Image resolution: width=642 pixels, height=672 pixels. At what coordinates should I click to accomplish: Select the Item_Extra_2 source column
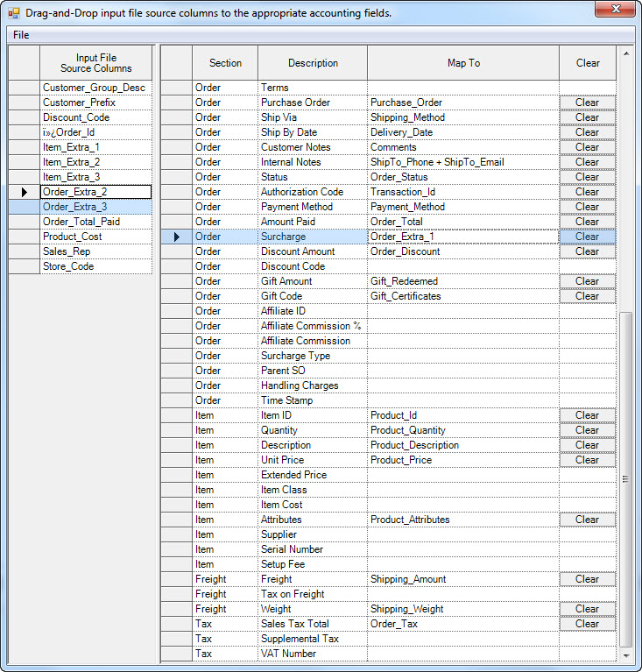[96, 162]
